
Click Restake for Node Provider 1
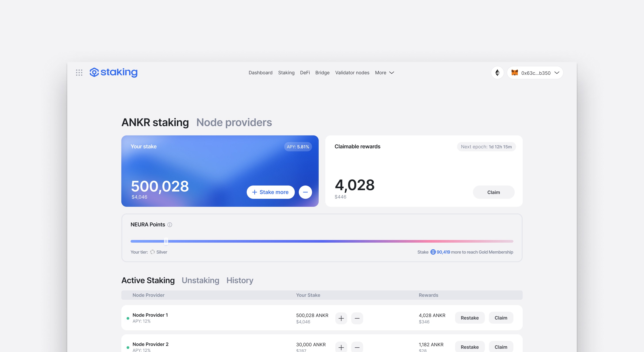tap(470, 318)
